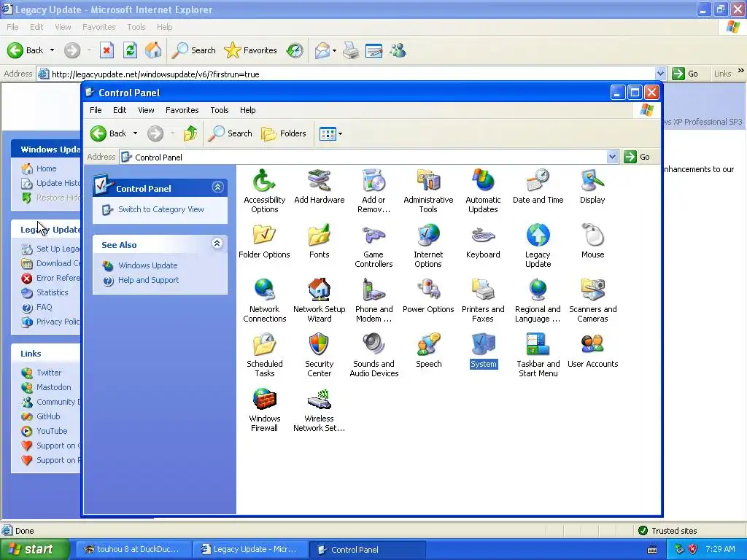Viewport: 747px width, 560px height.
Task: Open Statistics link in Legacy Update sidebar
Action: click(52, 292)
